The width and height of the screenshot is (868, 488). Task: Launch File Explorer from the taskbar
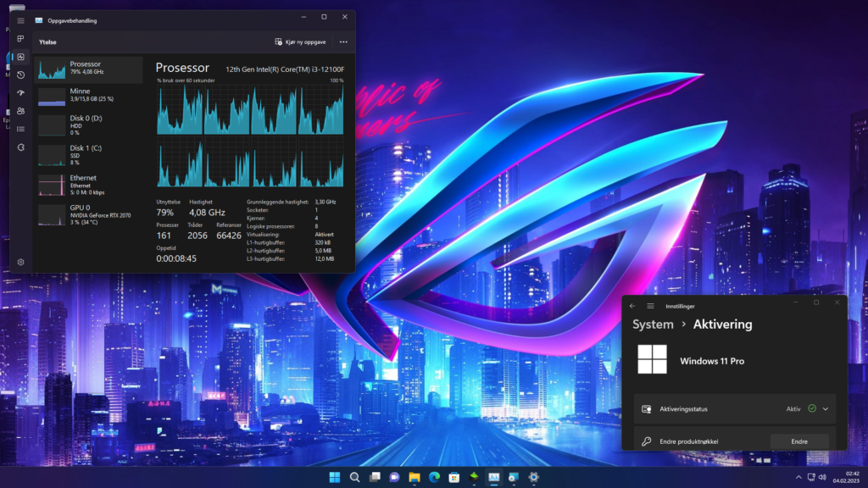pyautogui.click(x=414, y=477)
